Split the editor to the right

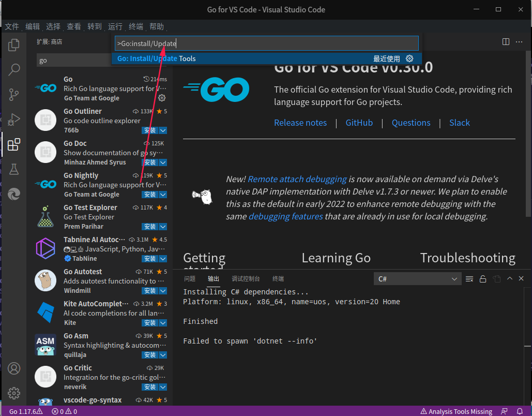[x=506, y=42]
